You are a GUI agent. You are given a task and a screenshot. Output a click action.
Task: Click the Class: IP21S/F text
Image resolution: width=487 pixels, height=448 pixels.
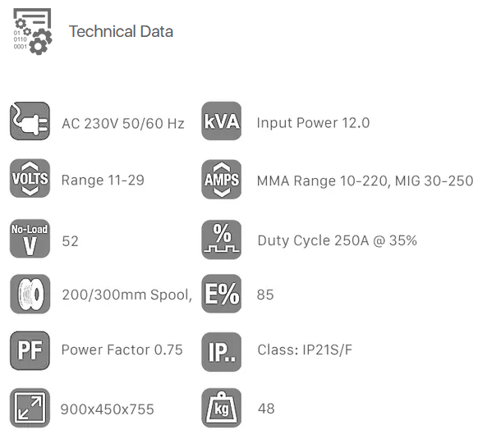click(x=305, y=350)
